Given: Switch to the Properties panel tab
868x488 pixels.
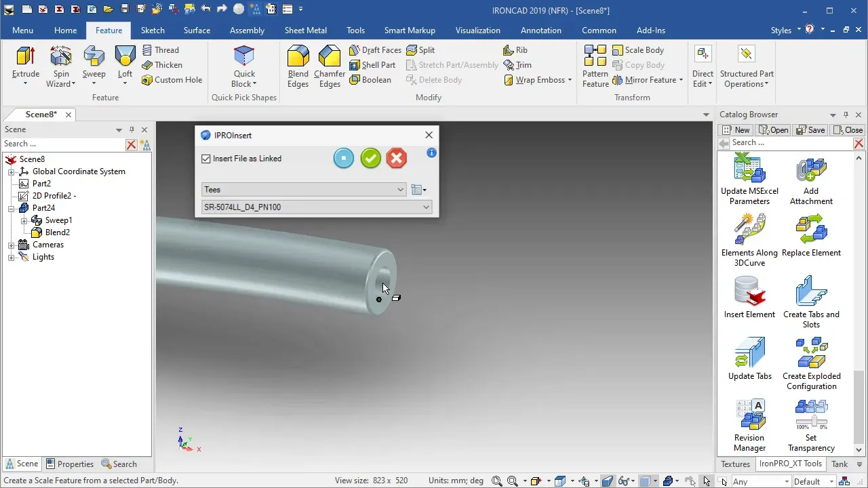Looking at the screenshot, I should (70, 464).
